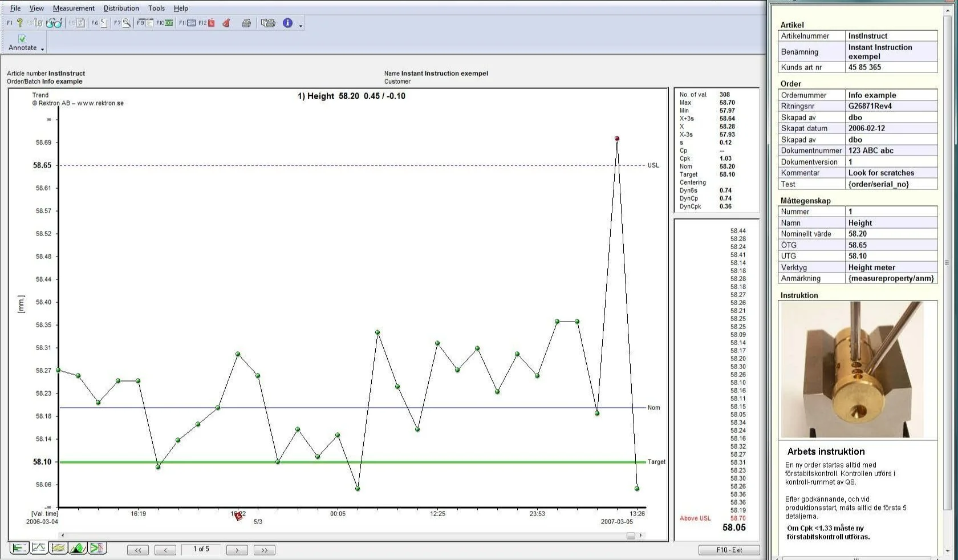This screenshot has height=560, width=958.
Task: Click the Arbets instruktion heading
Action: 826,452
